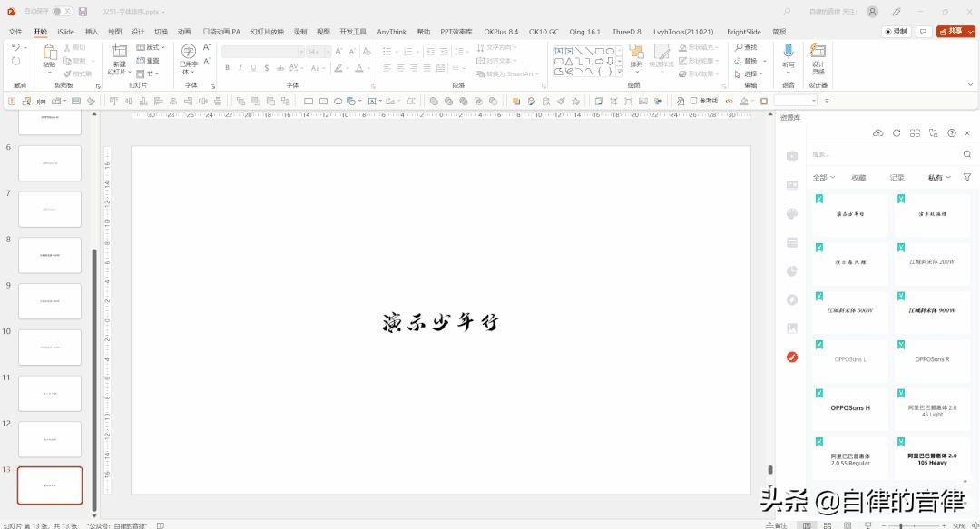Viewport: 980px width, 529px height.
Task: Click the 重置 reset slide button
Action: tap(148, 61)
